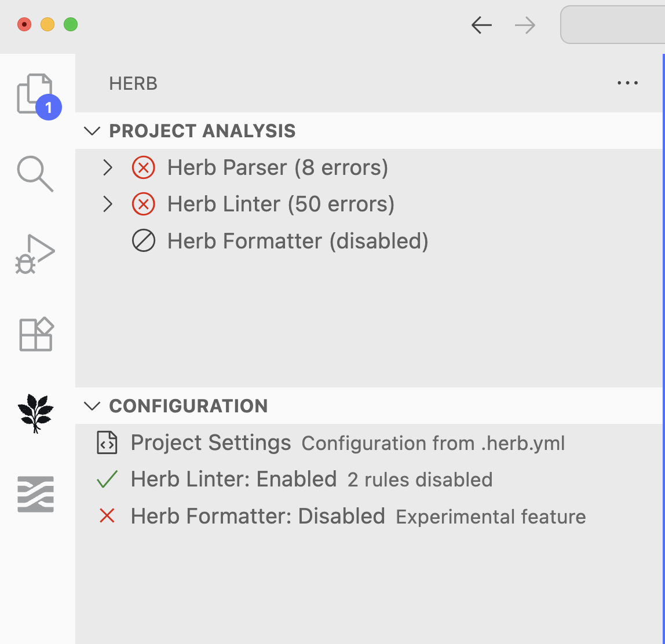
Task: Open Project Settings from .herb.yml
Action: 211,442
